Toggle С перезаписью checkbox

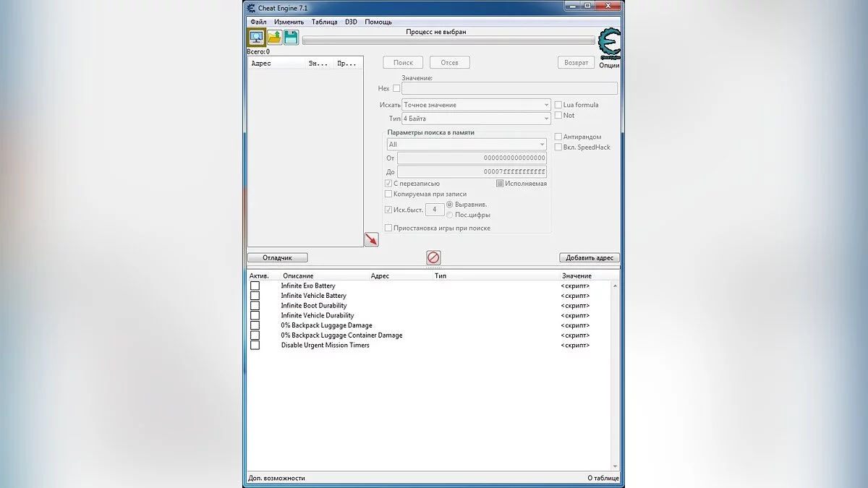[388, 184]
